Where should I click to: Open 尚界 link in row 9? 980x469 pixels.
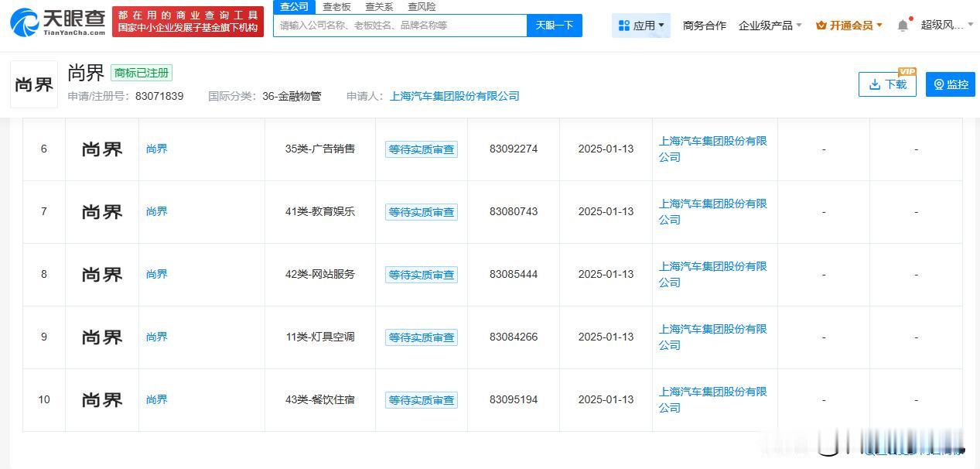(x=157, y=337)
